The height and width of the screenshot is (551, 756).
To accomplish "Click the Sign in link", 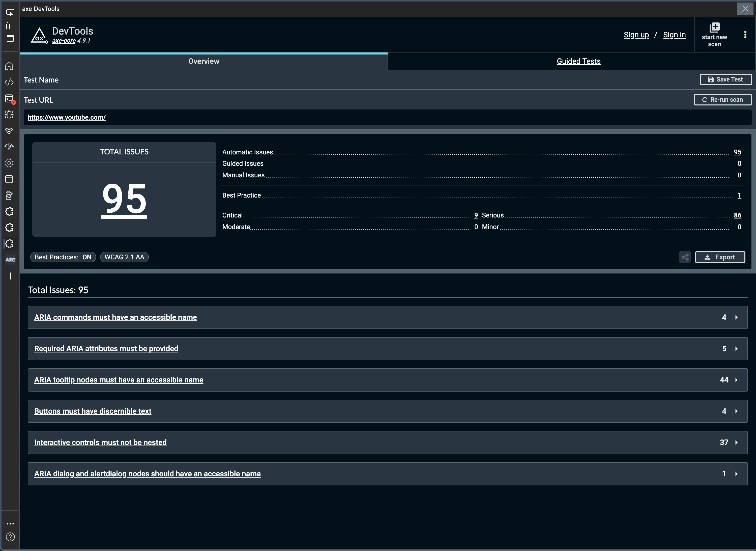I will pos(674,35).
